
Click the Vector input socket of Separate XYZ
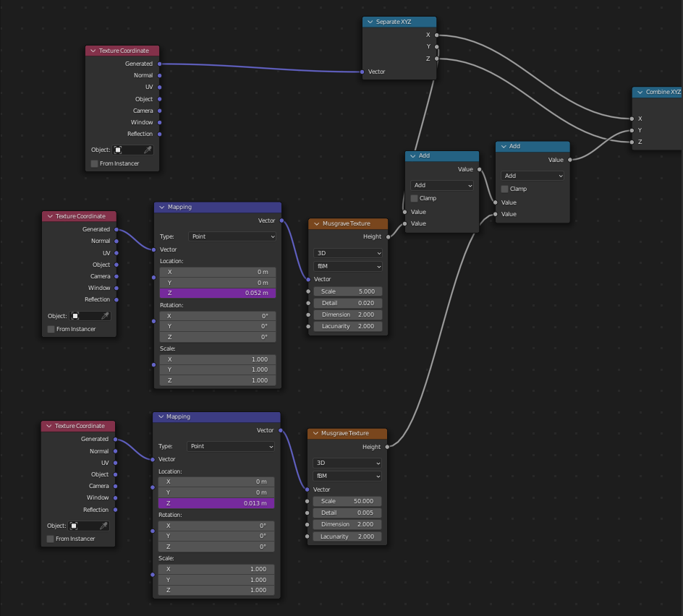tap(362, 72)
